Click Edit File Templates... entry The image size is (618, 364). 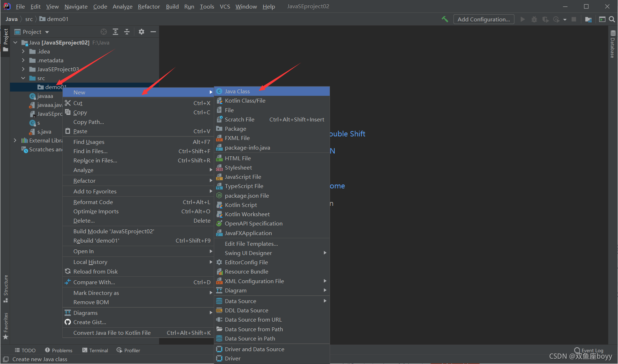pos(272,244)
